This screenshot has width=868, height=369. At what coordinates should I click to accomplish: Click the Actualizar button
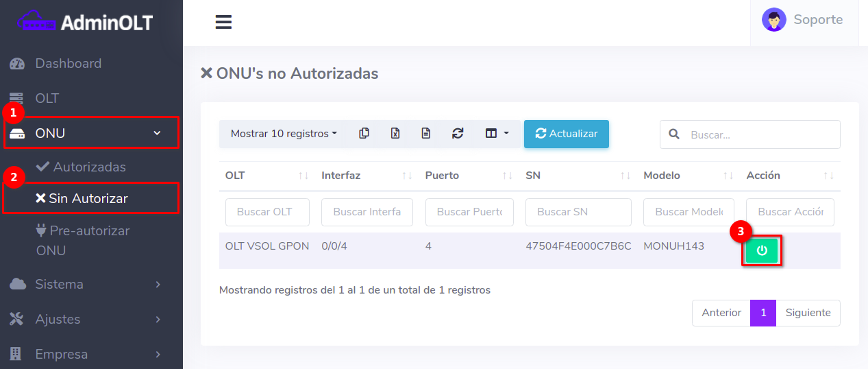[x=566, y=134]
